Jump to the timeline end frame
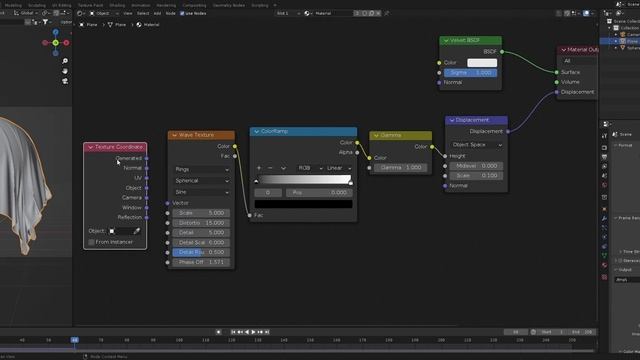 [267, 332]
